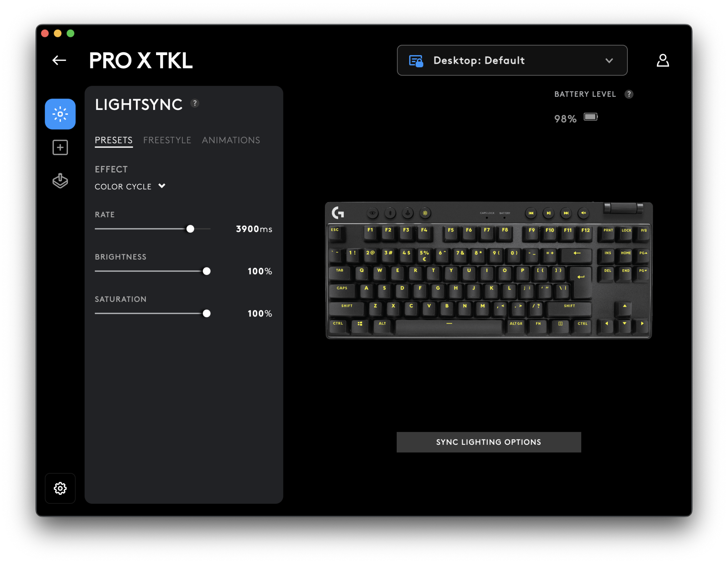Click the brightness 100% value
Screen dimensions: 728x564
click(260, 271)
